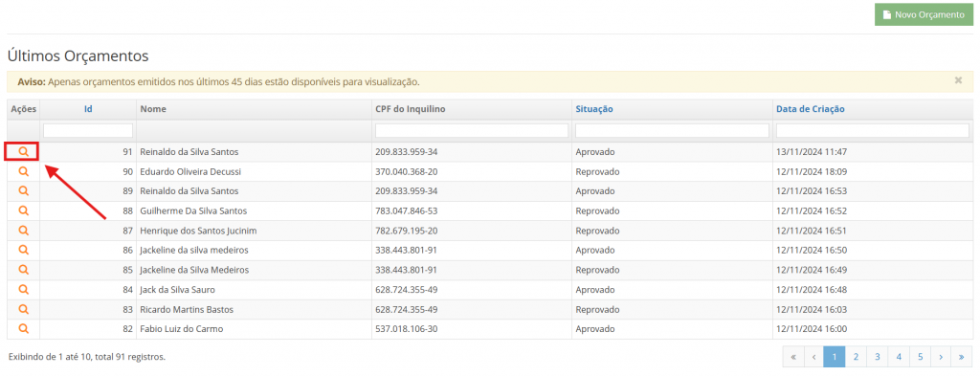Click CPF do Inquilino column header
Screen dimensions: 980x376
[410, 109]
